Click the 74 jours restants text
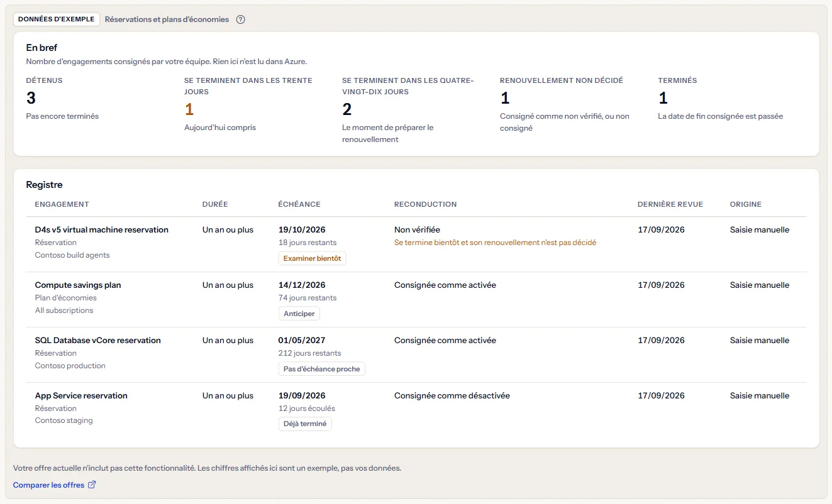The image size is (832, 504). pos(308,298)
